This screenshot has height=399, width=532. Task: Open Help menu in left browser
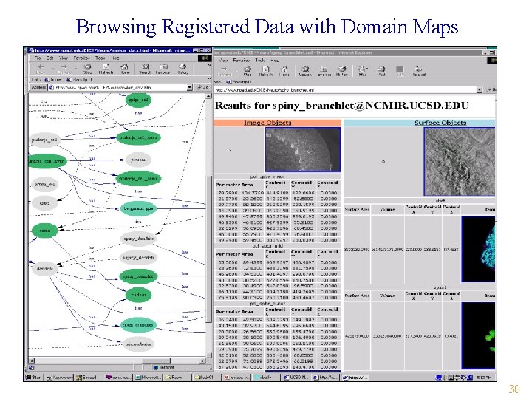(115, 58)
